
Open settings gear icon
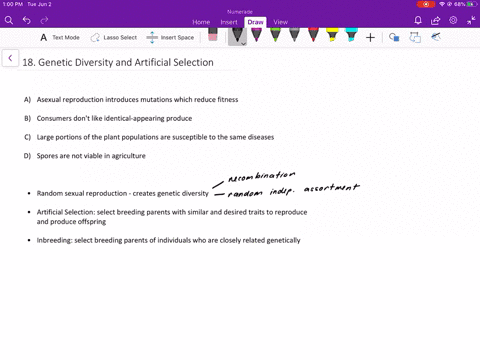click(x=453, y=20)
